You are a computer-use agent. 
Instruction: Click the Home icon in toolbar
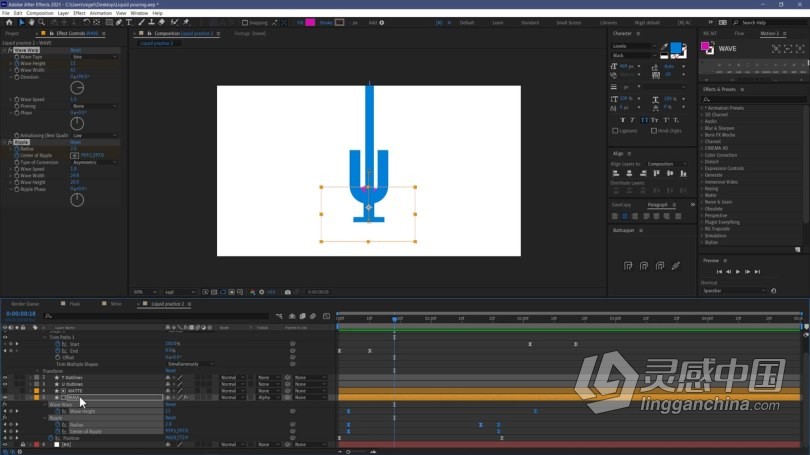tap(9, 22)
